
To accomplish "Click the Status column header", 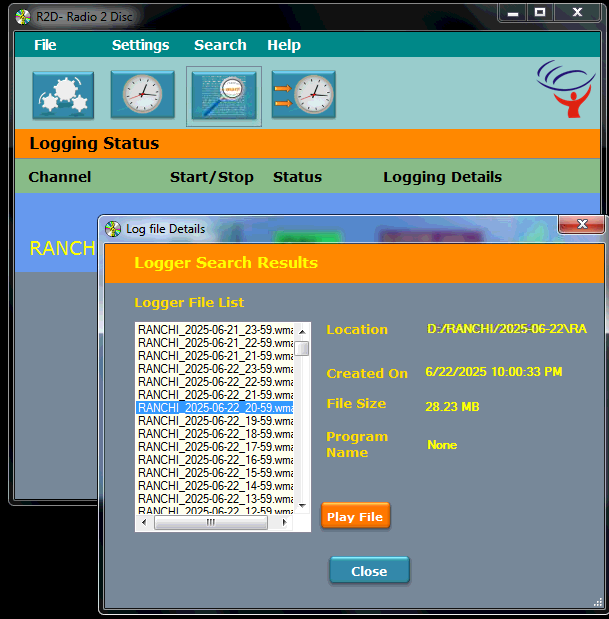I will [x=297, y=177].
